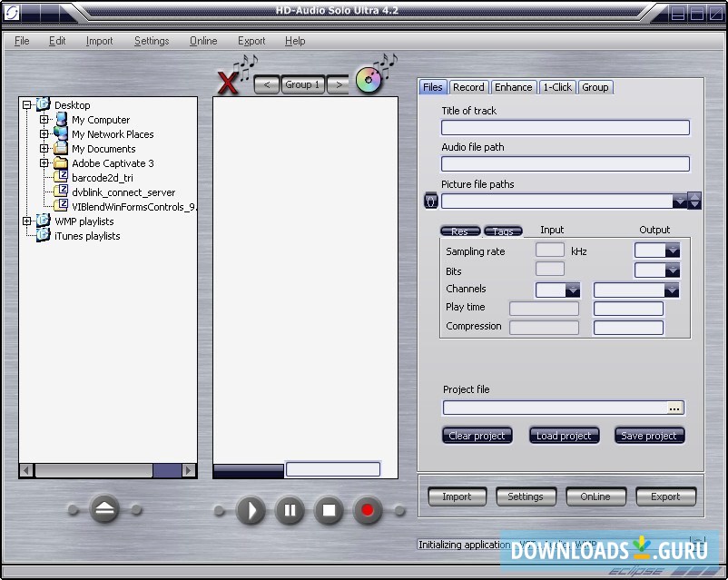This screenshot has width=728, height=580.
Task: Start playback with the play button
Action: (251, 510)
